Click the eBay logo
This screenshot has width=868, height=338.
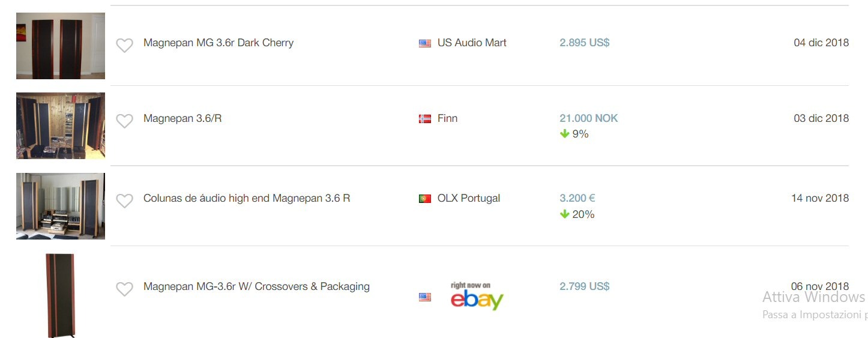477,297
